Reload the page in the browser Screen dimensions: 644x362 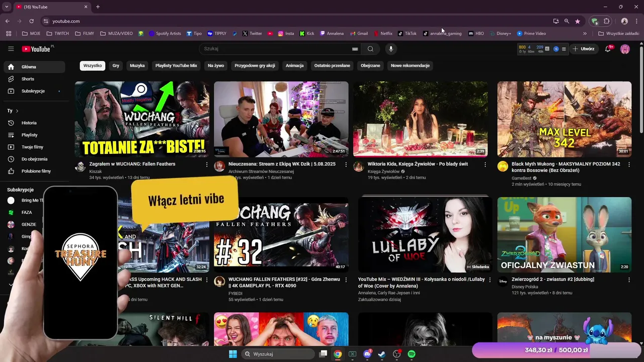point(32,21)
